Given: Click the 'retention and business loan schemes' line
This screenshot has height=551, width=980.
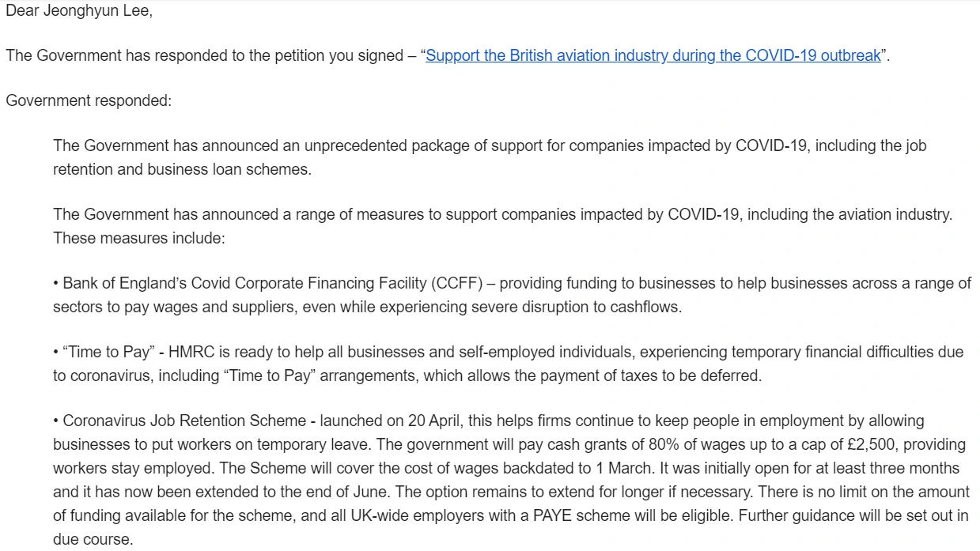Looking at the screenshot, I should [182, 170].
